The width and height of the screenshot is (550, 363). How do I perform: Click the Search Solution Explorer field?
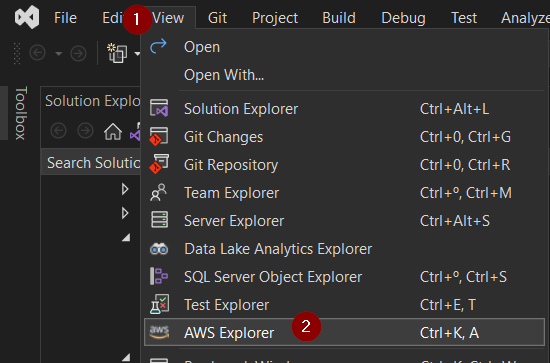click(x=91, y=163)
